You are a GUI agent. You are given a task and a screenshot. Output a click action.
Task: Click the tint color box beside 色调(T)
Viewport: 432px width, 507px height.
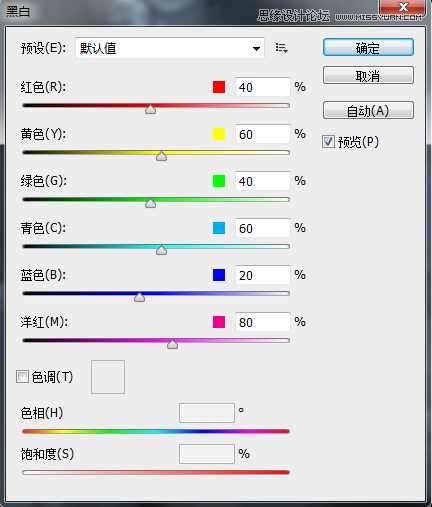[108, 377]
